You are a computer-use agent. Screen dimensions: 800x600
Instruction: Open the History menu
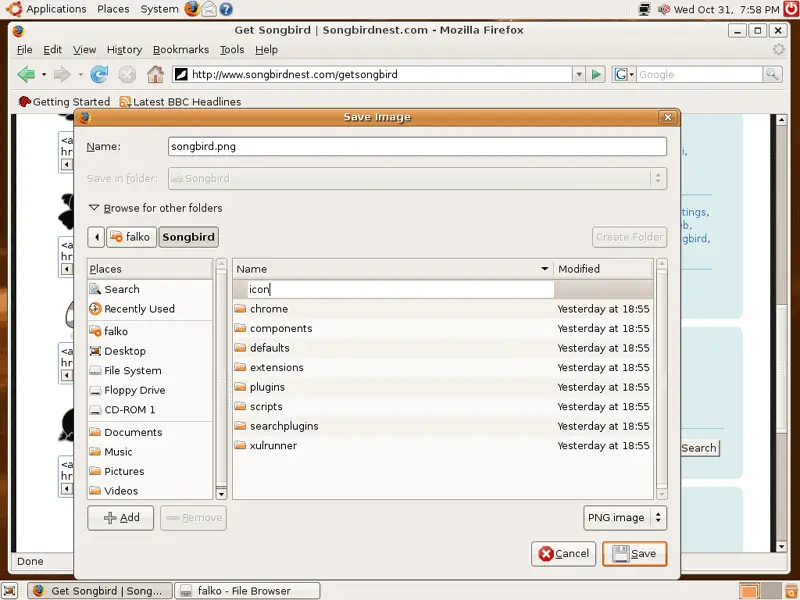tap(124, 49)
